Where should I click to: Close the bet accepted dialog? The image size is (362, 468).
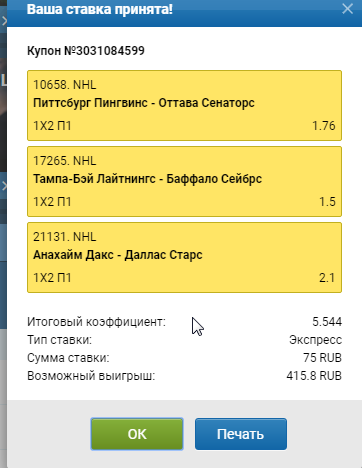(347, 9)
